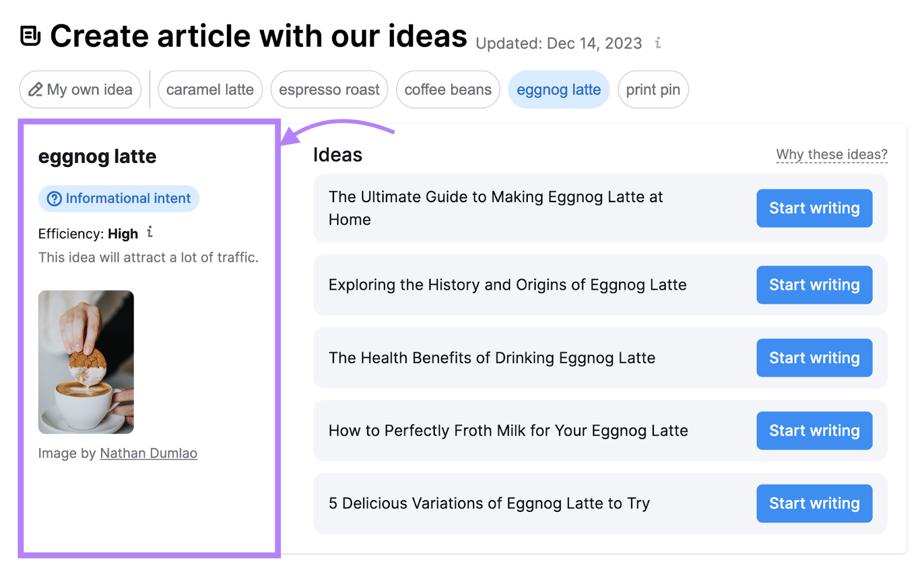Click the info icon next to Updated date
The height and width of the screenshot is (572, 924).
tap(657, 43)
